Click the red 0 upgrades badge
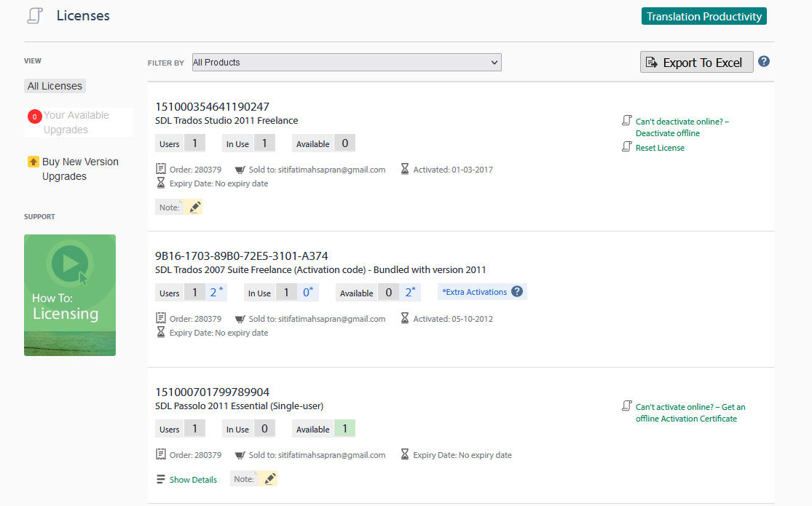The height and width of the screenshot is (506, 812). tap(35, 116)
